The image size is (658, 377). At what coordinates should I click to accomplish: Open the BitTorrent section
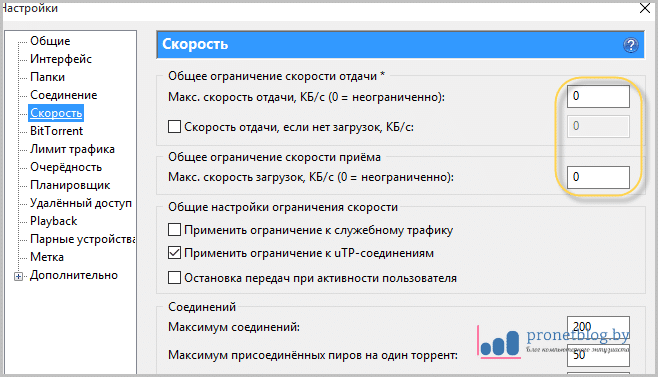(x=56, y=131)
